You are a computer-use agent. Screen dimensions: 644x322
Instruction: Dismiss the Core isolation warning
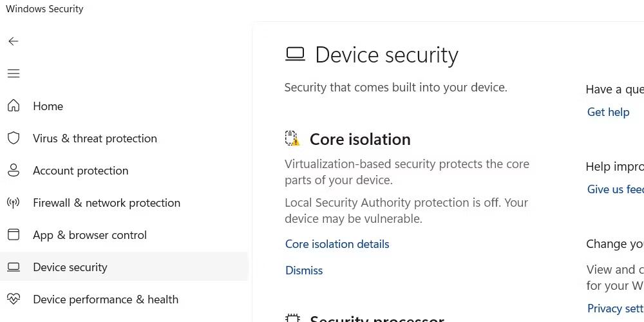coord(304,270)
